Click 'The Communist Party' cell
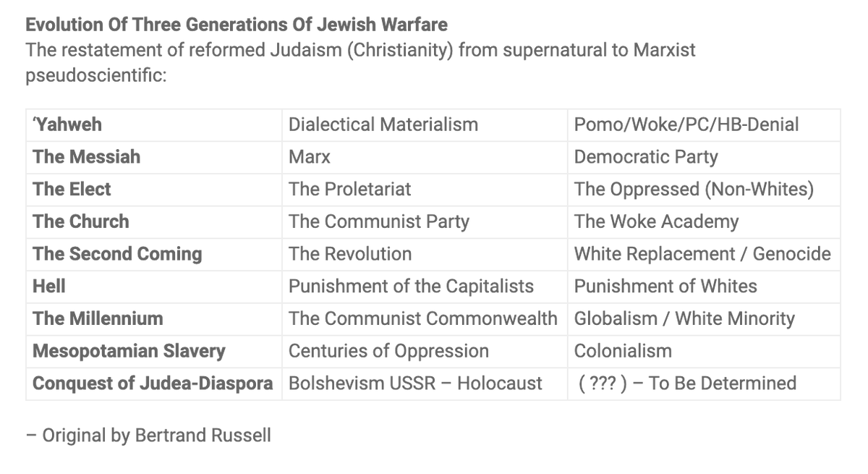The width and height of the screenshot is (868, 474). (x=378, y=221)
